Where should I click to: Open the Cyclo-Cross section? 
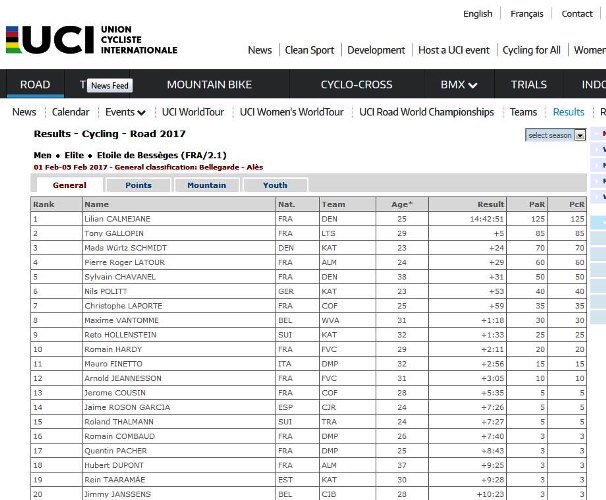(356, 85)
